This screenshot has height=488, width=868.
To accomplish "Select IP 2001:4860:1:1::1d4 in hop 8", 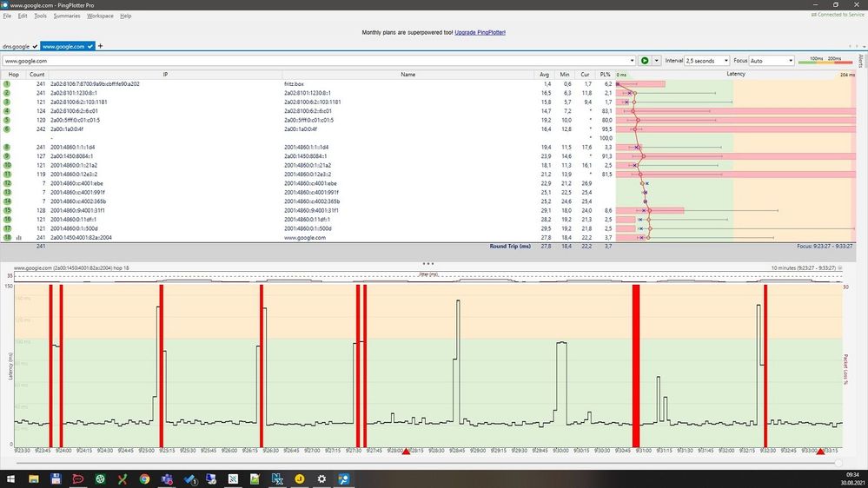I will coord(72,147).
